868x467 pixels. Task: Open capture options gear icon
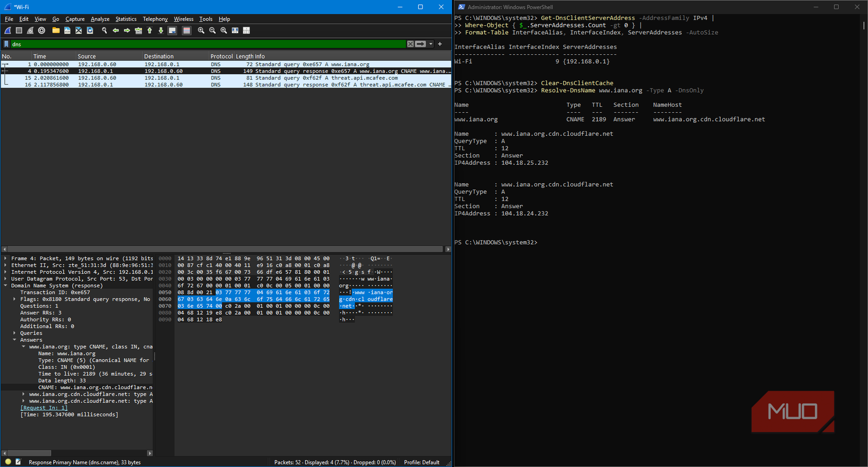coord(42,31)
